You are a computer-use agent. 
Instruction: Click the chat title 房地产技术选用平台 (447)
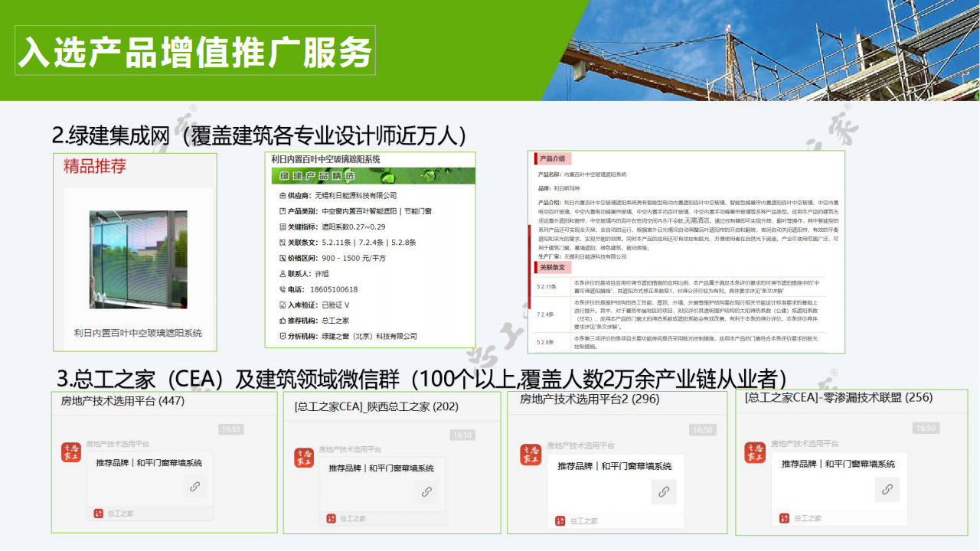122,400
